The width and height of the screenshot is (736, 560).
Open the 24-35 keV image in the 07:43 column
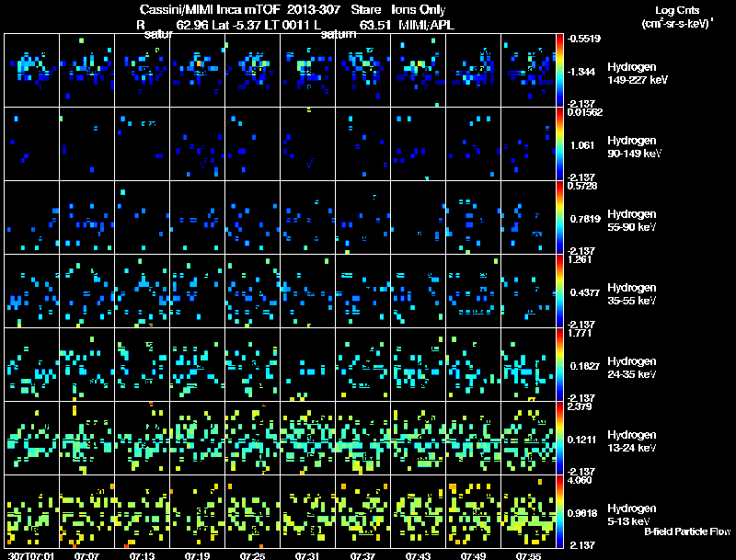click(418, 364)
